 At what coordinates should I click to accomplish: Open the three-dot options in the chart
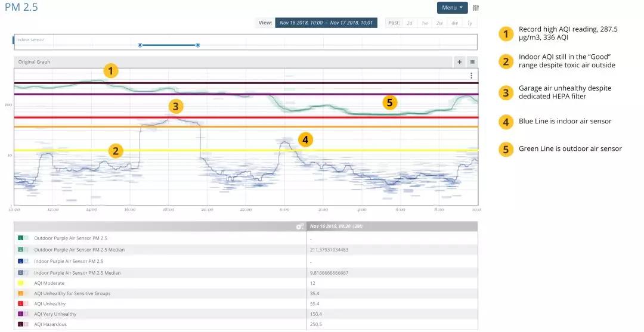(x=471, y=76)
